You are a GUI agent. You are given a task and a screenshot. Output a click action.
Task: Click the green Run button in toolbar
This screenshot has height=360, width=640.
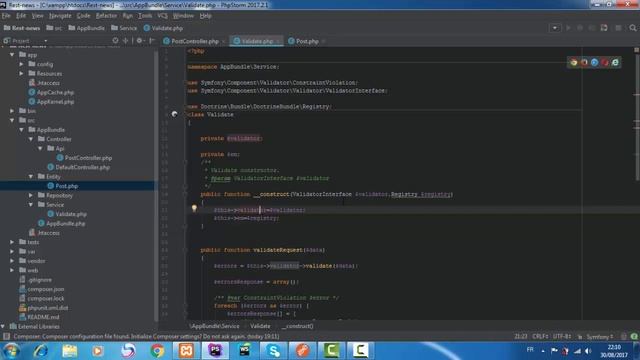pos(568,28)
